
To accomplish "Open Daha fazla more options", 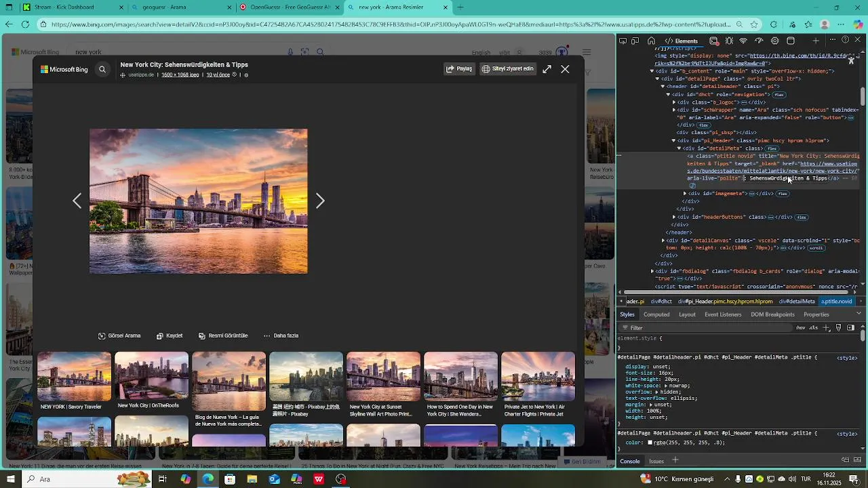I will point(281,335).
